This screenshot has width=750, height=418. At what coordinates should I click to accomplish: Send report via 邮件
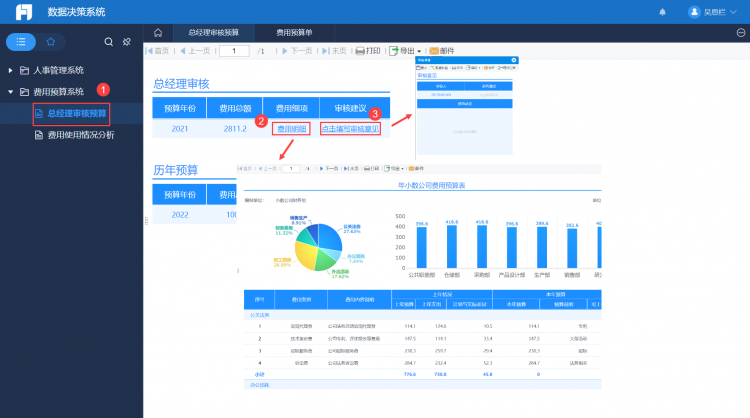point(442,51)
